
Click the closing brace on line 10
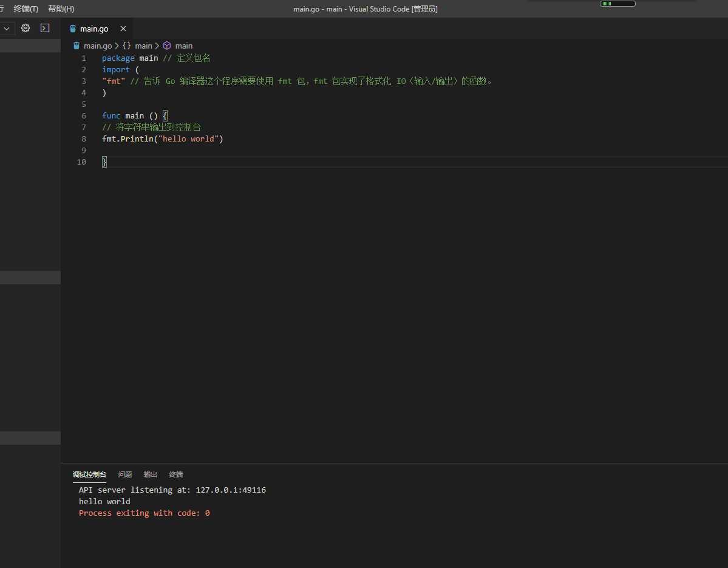click(104, 162)
